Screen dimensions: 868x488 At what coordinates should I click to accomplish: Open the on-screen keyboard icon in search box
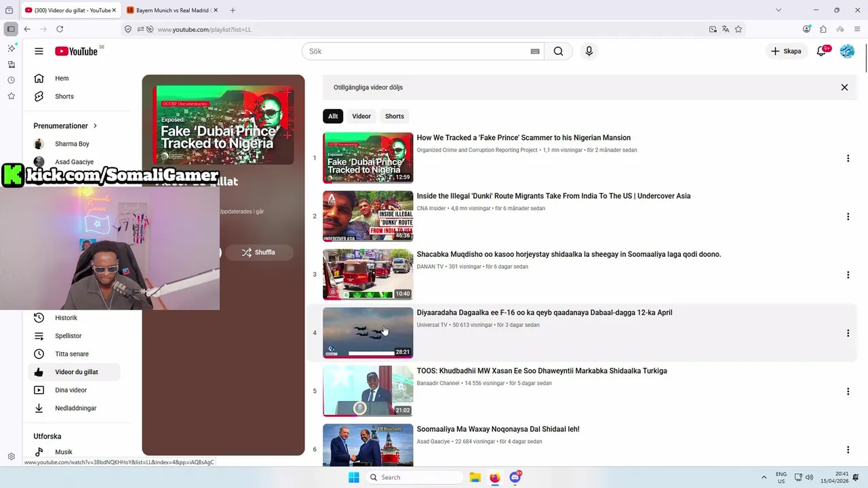click(535, 52)
